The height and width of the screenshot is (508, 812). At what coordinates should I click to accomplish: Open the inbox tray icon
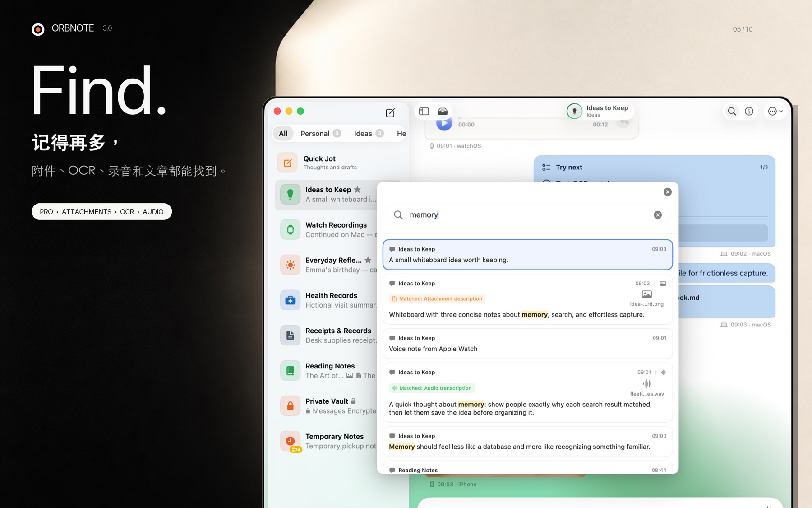[x=443, y=112]
